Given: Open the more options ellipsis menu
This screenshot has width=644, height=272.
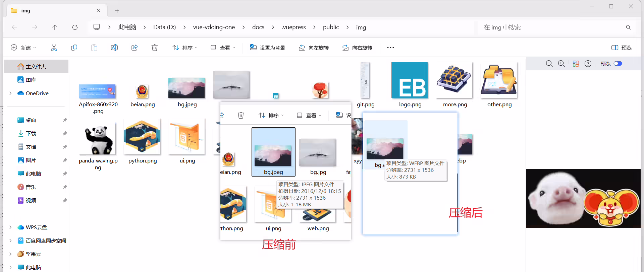Looking at the screenshot, I should pos(390,48).
